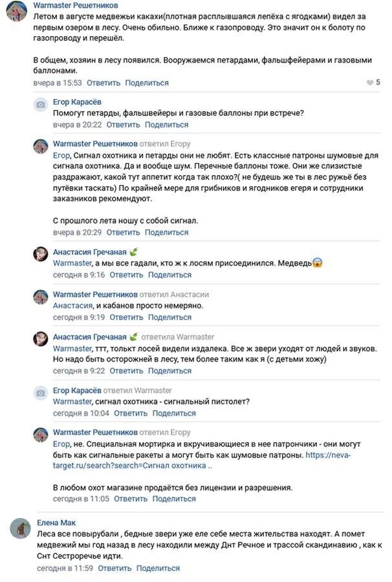Share the comment posted вчера в 20:29

166,232
